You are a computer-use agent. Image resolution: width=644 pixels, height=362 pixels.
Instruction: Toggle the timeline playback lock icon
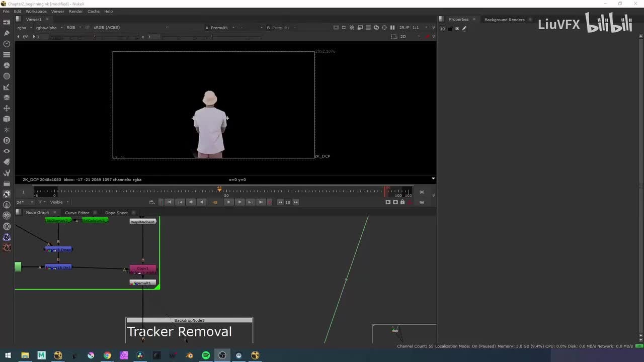click(402, 202)
